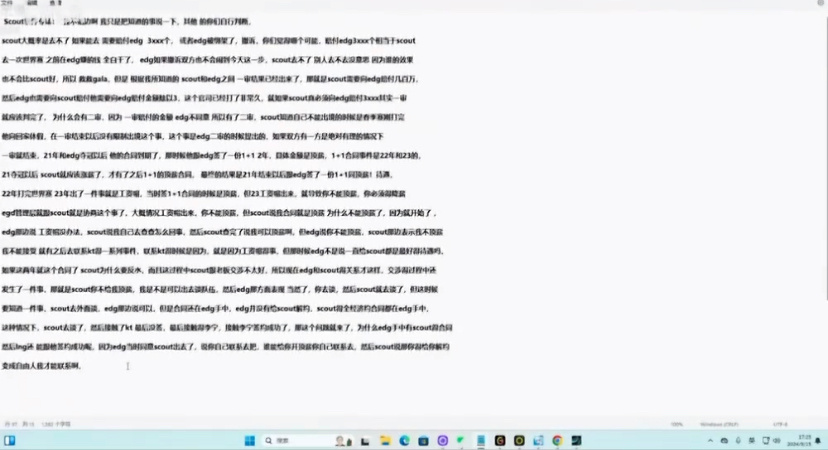Open File Explorer from taskbar
This screenshot has width=828, height=450.
(385, 440)
